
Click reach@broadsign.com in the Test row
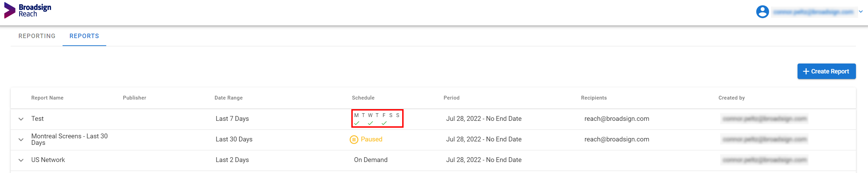(x=617, y=119)
